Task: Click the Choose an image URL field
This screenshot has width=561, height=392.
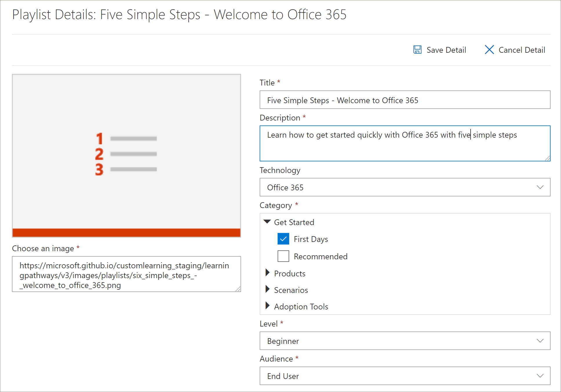Action: 126,274
